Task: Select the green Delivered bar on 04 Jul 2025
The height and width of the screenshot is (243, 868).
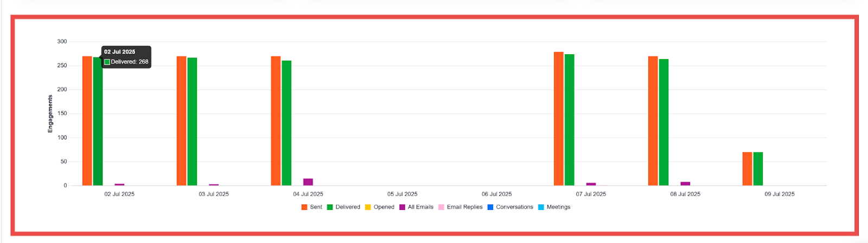Action: click(286, 123)
